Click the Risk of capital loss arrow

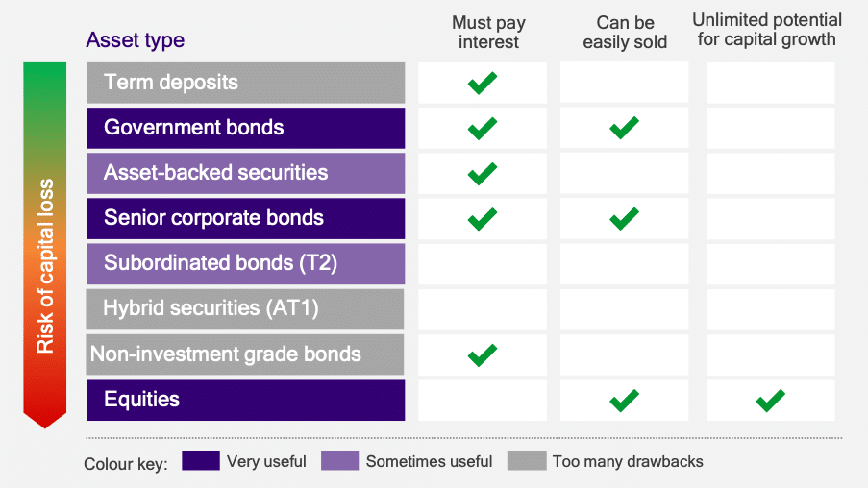pos(45,245)
